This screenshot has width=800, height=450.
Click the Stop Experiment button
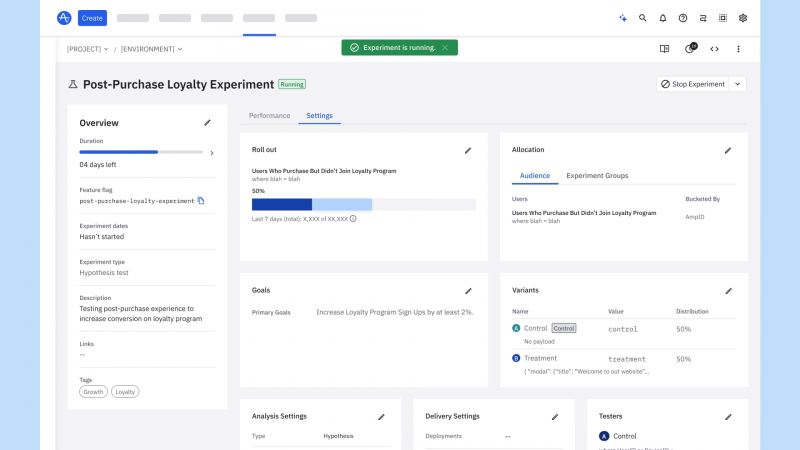coord(693,84)
